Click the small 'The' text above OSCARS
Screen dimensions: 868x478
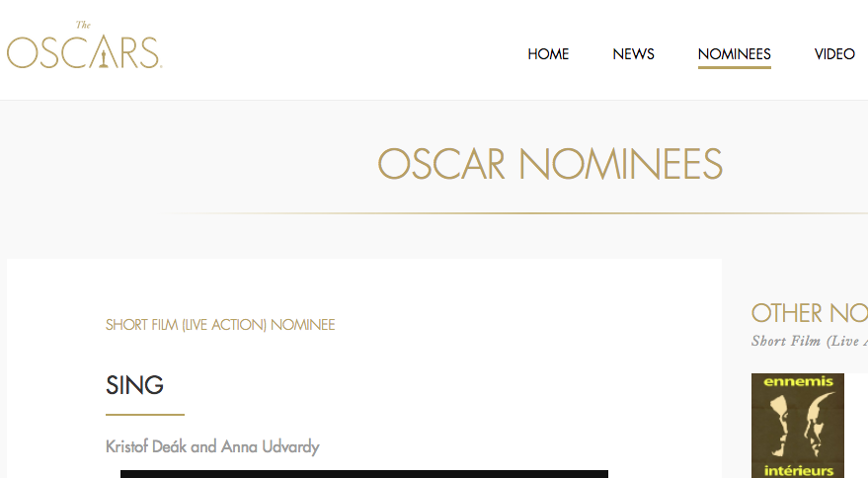(x=84, y=25)
